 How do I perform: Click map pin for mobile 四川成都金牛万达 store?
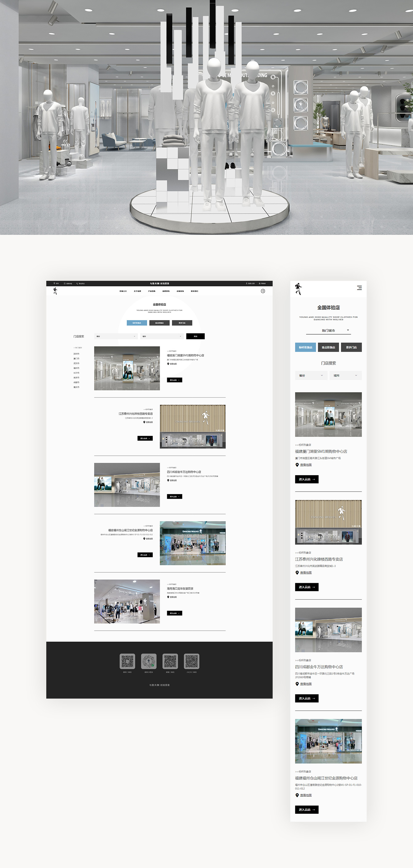[297, 684]
